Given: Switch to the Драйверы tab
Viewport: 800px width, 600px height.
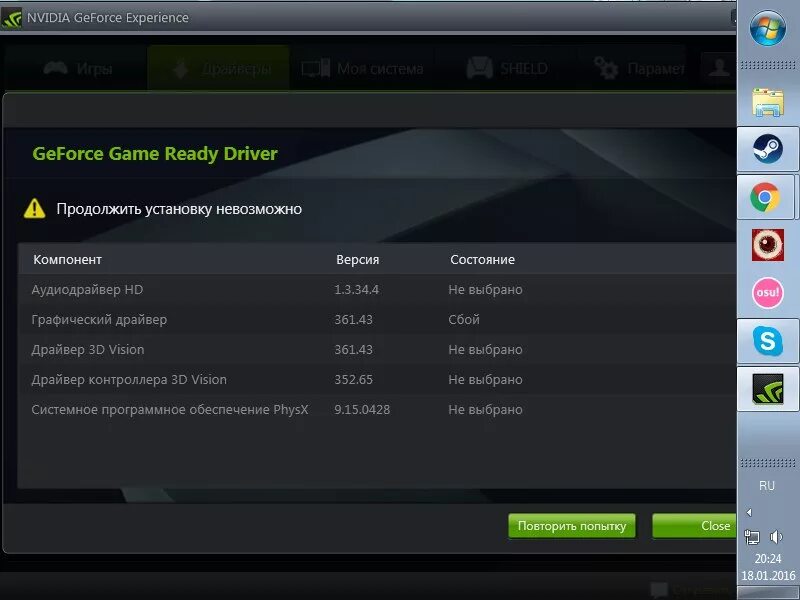Looking at the screenshot, I should point(219,68).
